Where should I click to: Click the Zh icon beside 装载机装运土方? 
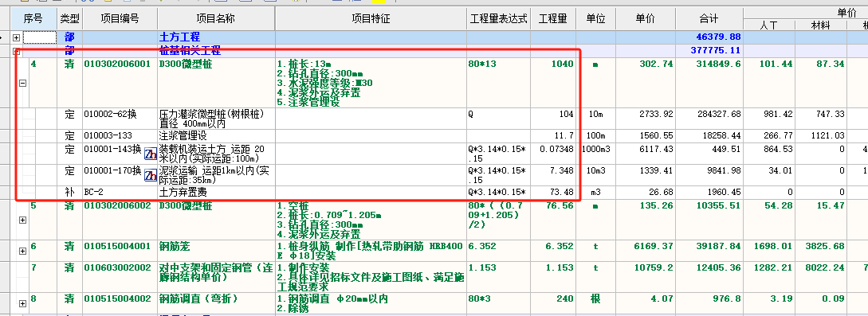click(x=151, y=154)
